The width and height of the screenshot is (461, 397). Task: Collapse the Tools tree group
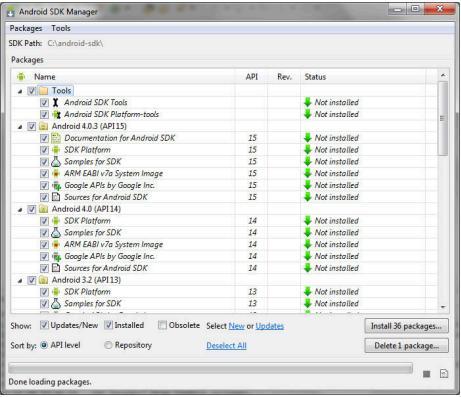[20, 91]
